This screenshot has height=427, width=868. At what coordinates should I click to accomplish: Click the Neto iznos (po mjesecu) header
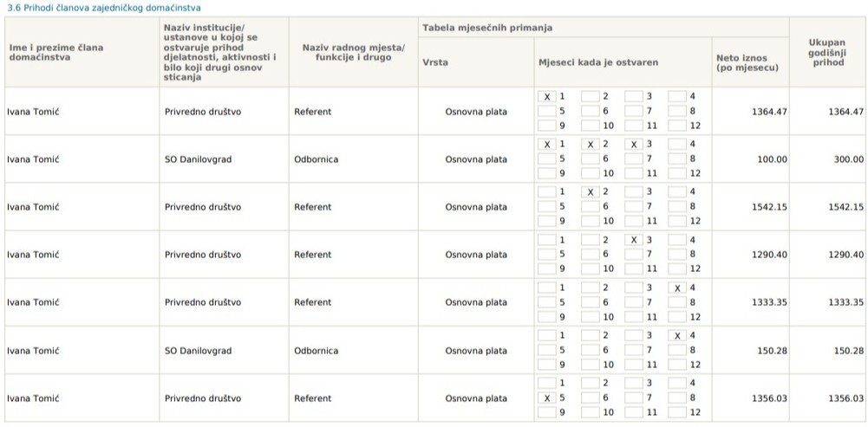pyautogui.click(x=747, y=62)
